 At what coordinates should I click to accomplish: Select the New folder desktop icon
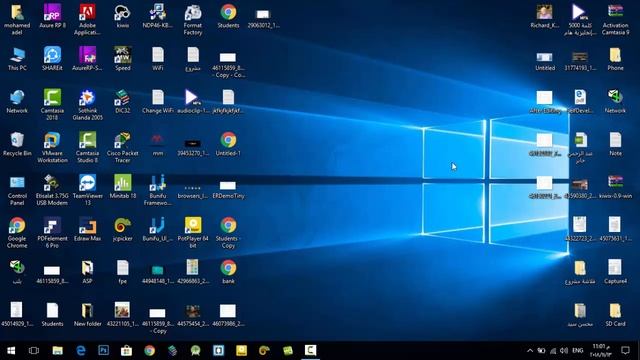(x=87, y=315)
